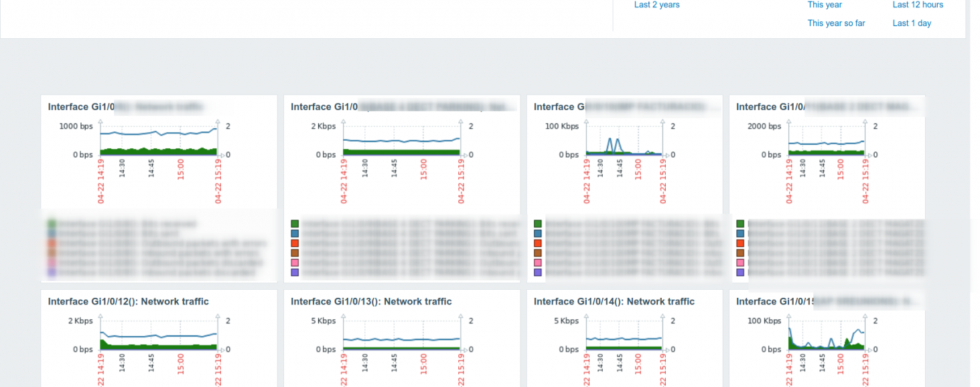Click red swatch in BASE 4 DECT PARKING legend
Viewport: 980px width, 387px height.
[295, 243]
